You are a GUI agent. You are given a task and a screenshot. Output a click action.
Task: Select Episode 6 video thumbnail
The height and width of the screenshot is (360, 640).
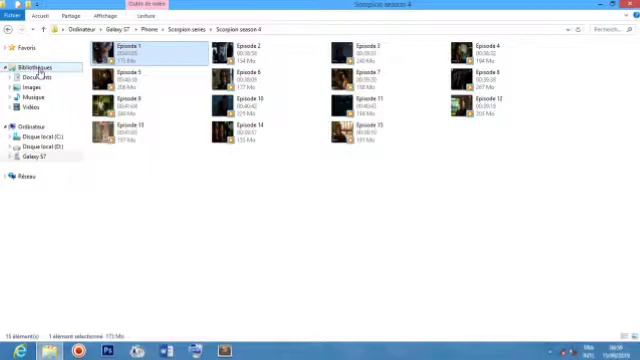[x=223, y=79]
